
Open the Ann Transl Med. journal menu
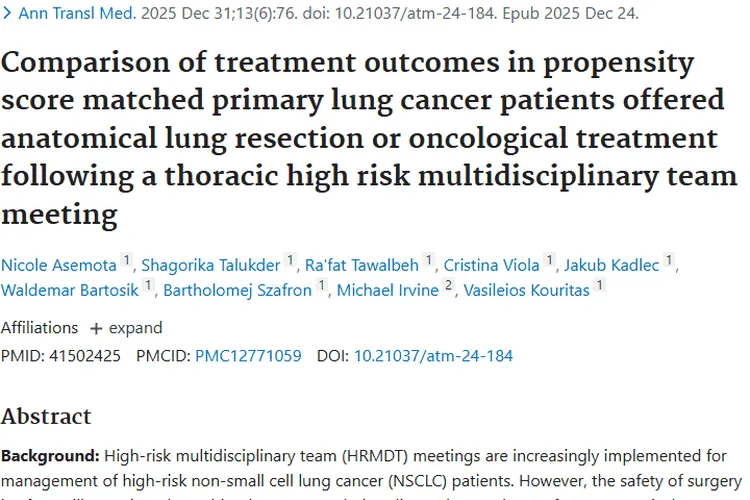tap(62, 14)
